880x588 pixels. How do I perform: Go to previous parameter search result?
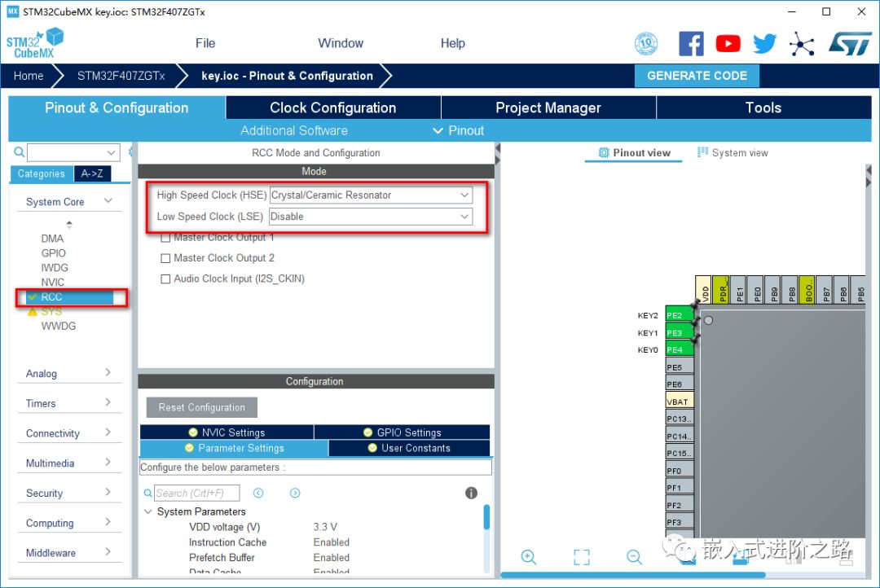(258, 493)
